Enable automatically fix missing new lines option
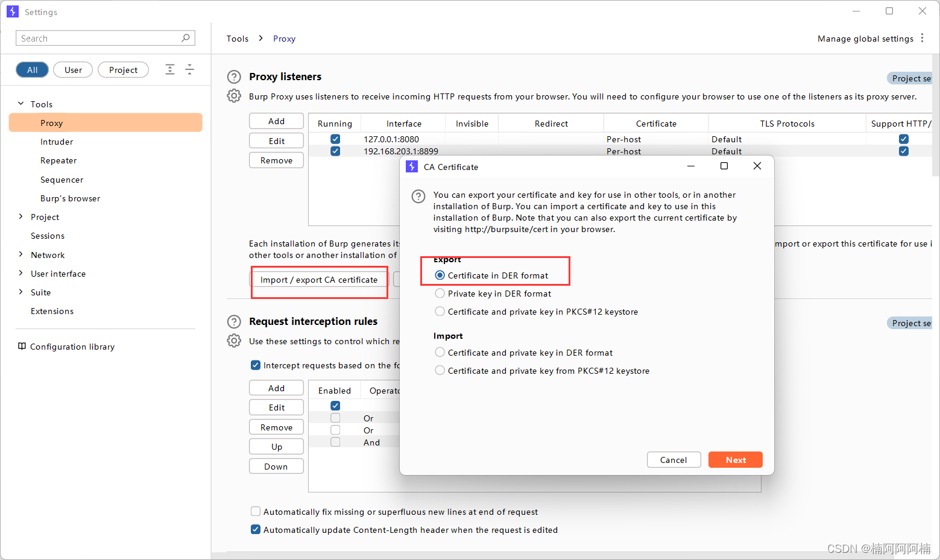 click(x=256, y=512)
